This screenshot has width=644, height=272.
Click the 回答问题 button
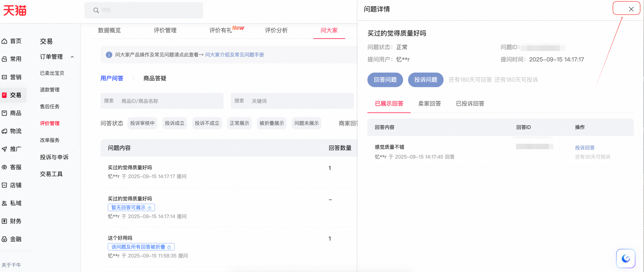tap(385, 80)
